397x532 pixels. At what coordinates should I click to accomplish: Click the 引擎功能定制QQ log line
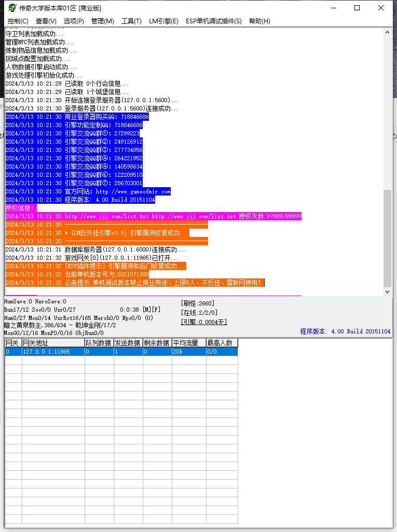coord(74,125)
